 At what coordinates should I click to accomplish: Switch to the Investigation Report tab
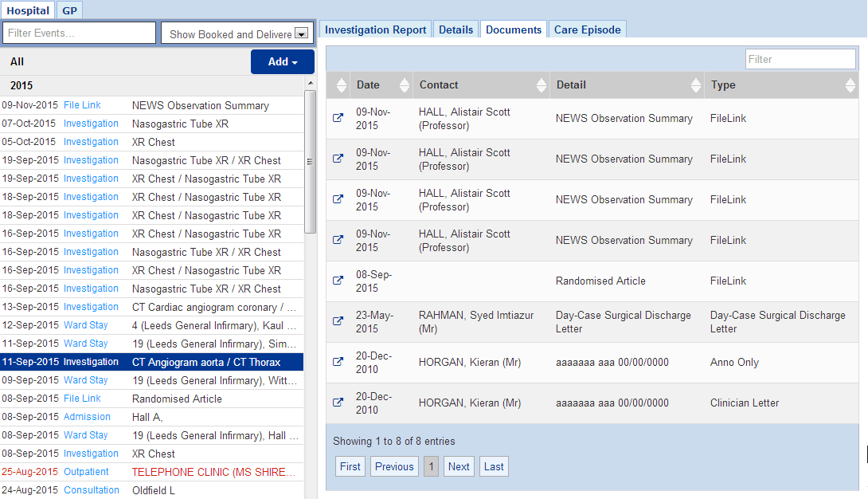tap(375, 29)
